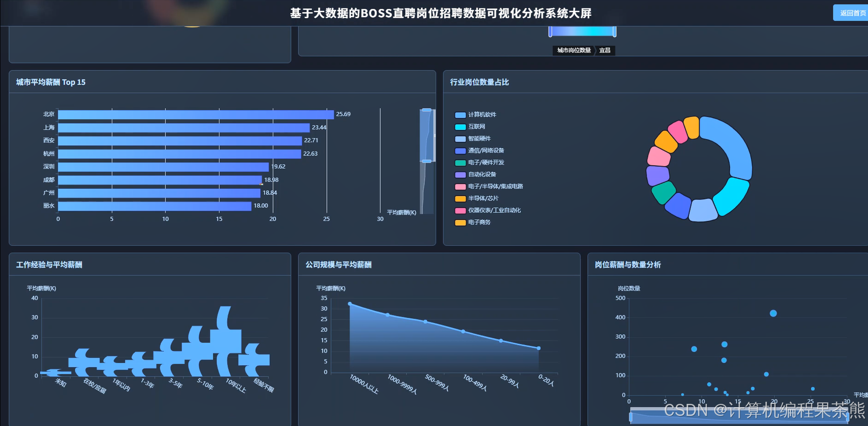Screen dimensions: 868x426
Task: Click top handle of vertical zoom slider
Action: (x=427, y=110)
